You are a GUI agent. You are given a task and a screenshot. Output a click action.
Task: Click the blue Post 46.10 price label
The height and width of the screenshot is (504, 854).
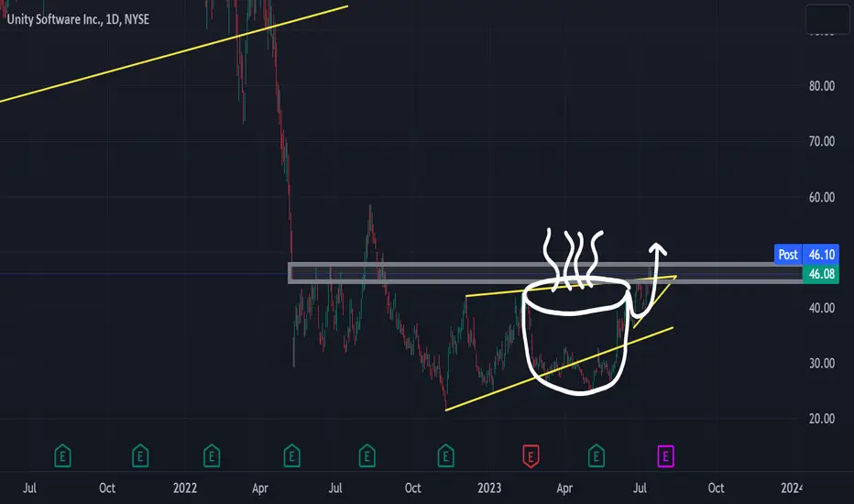[806, 255]
